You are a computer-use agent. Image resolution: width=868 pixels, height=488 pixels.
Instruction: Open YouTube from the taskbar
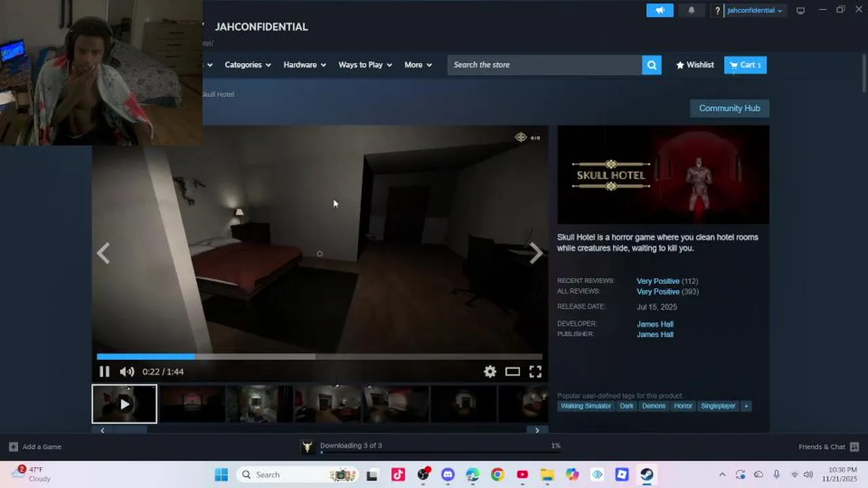pyautogui.click(x=522, y=474)
